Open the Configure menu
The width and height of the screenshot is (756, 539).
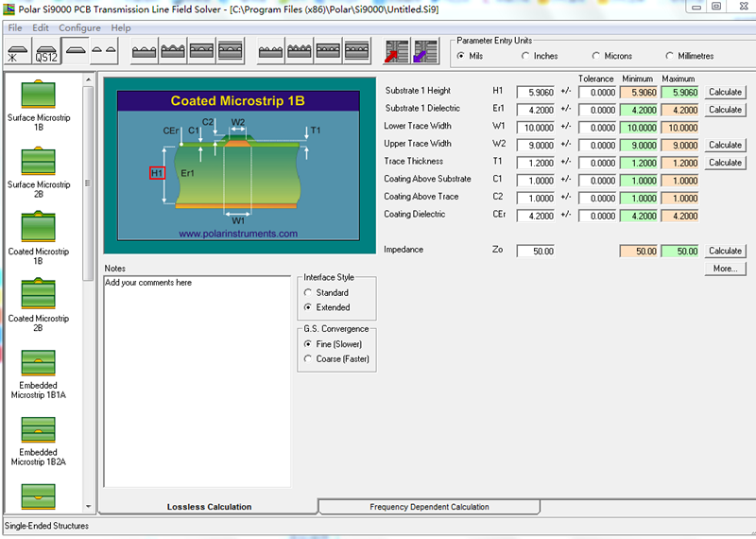[x=79, y=28]
